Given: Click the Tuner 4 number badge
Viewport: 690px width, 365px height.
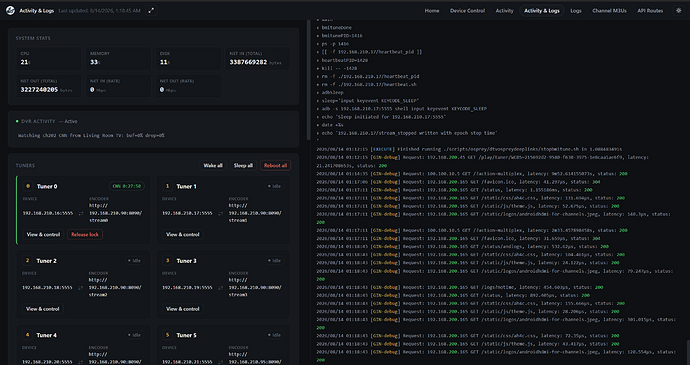Looking at the screenshot, I should pyautogui.click(x=28, y=335).
